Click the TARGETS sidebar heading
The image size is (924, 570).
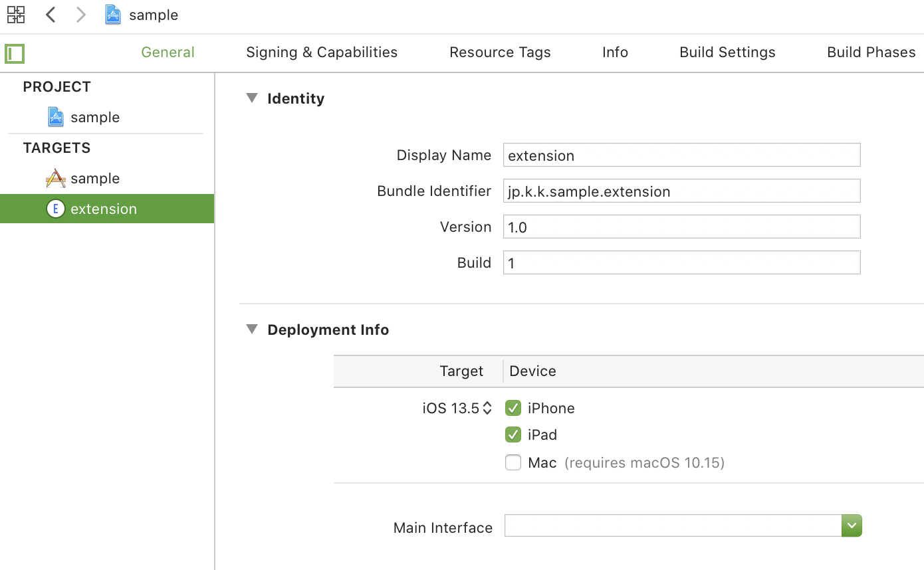57,147
